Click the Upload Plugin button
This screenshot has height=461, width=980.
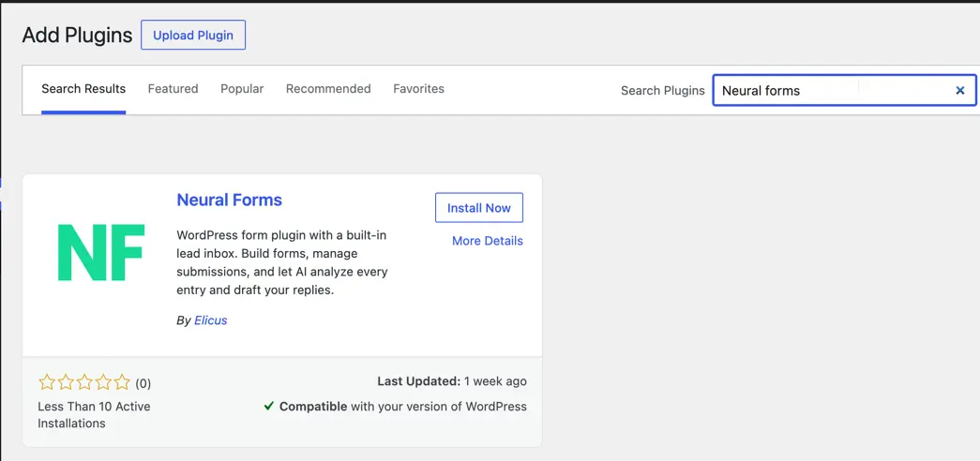(193, 35)
